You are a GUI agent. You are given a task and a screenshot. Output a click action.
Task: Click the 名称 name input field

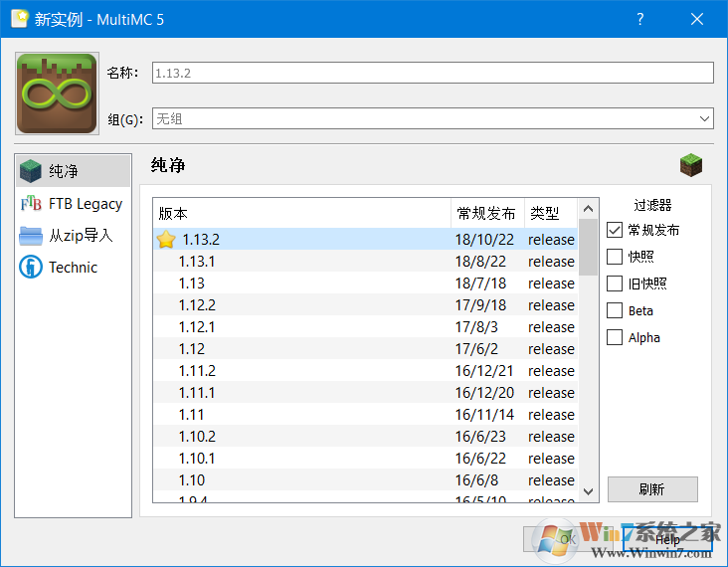coord(432,73)
